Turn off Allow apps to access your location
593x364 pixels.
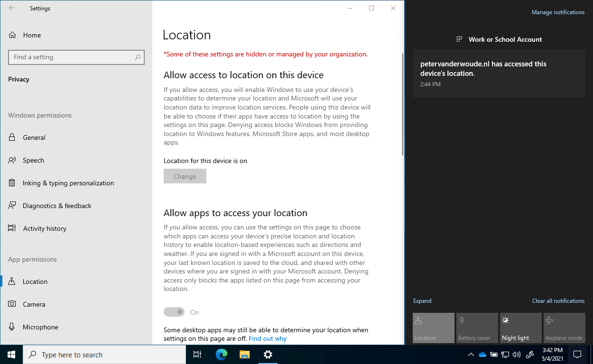click(174, 312)
